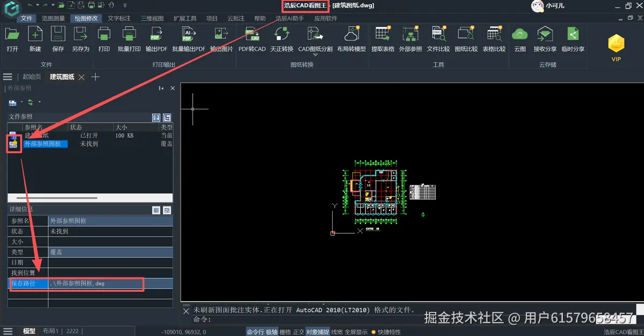Click 临时分享 temporary share icon

pos(573,34)
